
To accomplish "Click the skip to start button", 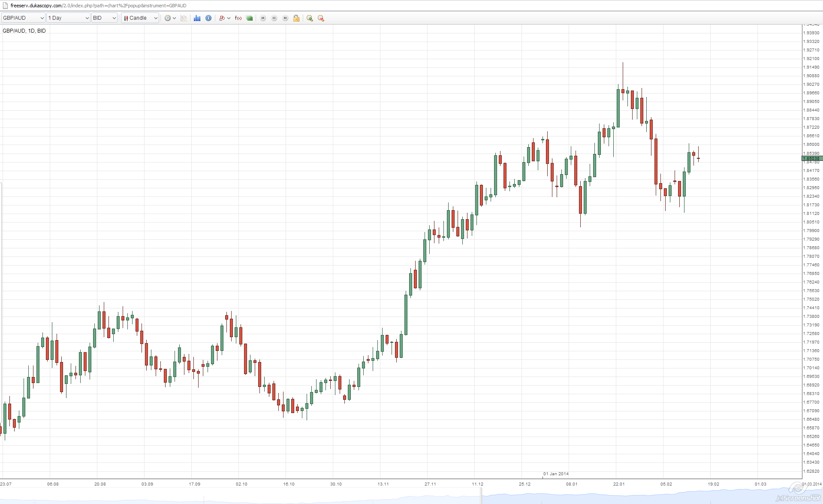I will click(263, 18).
